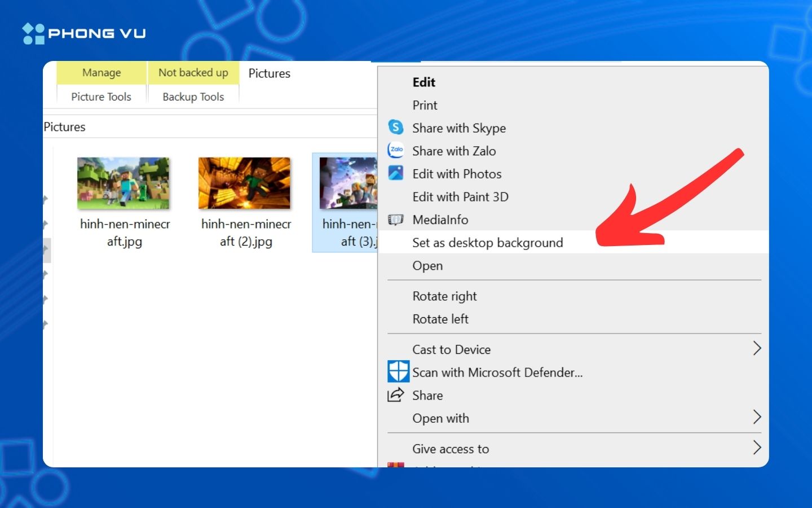Screen dimensions: 812x508
Task: Select Rotate right option
Action: point(444,296)
